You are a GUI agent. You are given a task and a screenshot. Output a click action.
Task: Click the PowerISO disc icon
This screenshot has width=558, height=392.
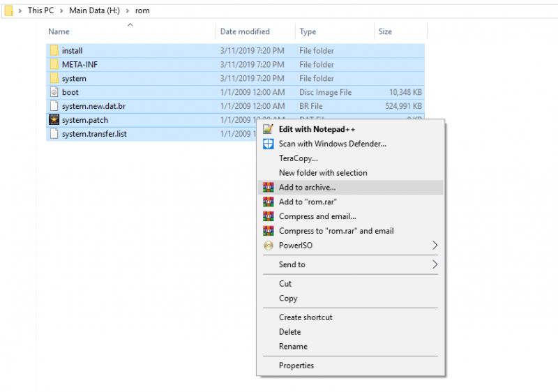pos(268,246)
